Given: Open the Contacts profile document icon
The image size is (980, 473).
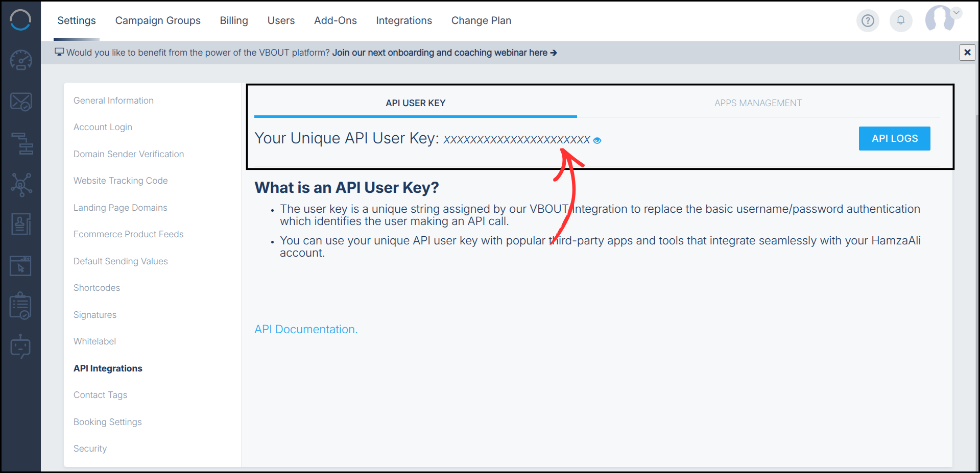Looking at the screenshot, I should click(20, 224).
